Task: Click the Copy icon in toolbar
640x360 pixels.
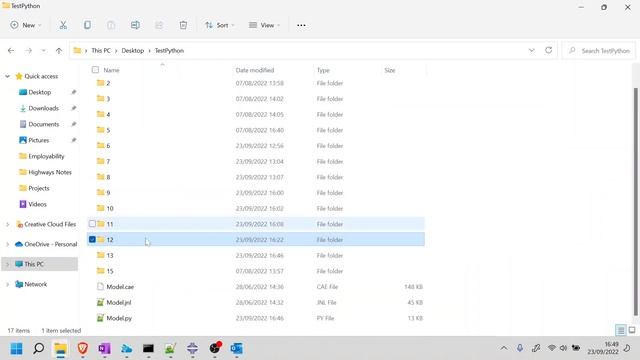Action: [87, 25]
